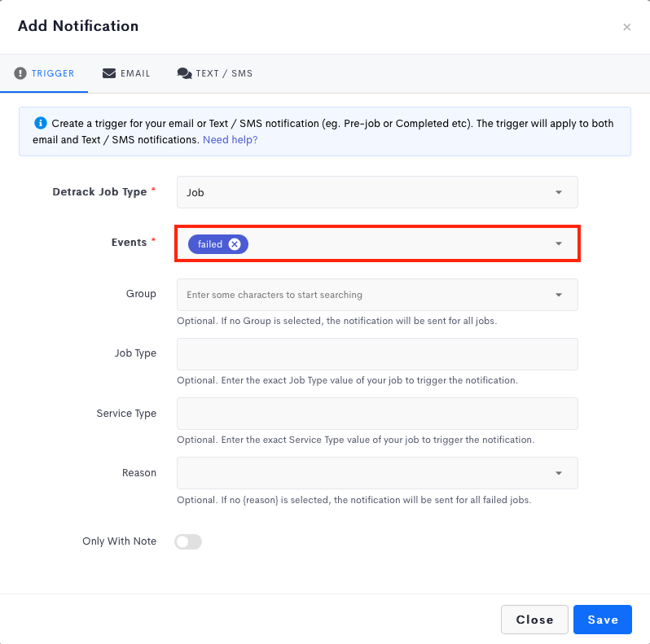The width and height of the screenshot is (650, 644).
Task: Click the 'failed' event chip
Action: pos(210,244)
